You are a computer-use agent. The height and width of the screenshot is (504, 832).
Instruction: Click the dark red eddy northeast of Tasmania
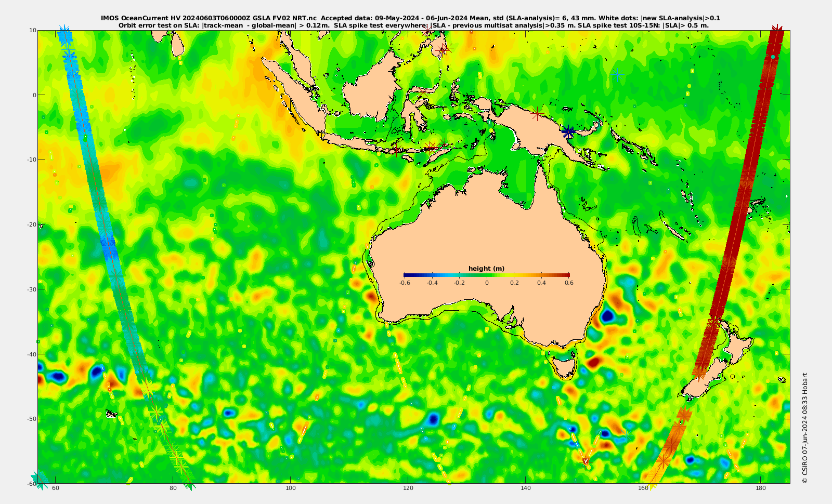[x=594, y=361]
